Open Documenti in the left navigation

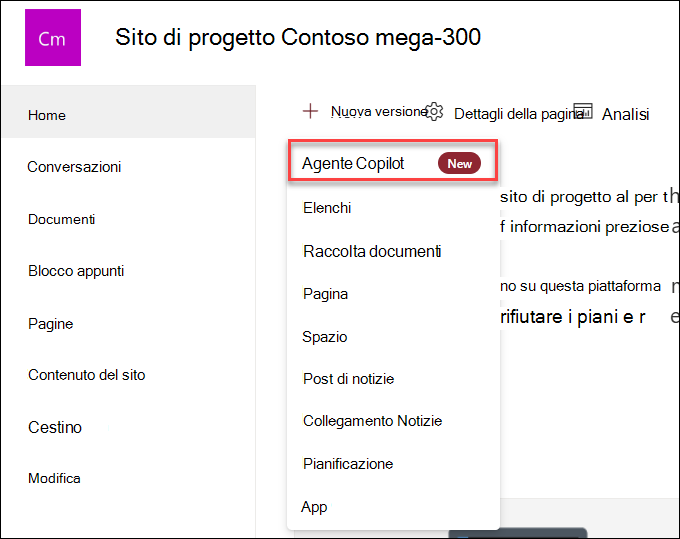(x=62, y=219)
